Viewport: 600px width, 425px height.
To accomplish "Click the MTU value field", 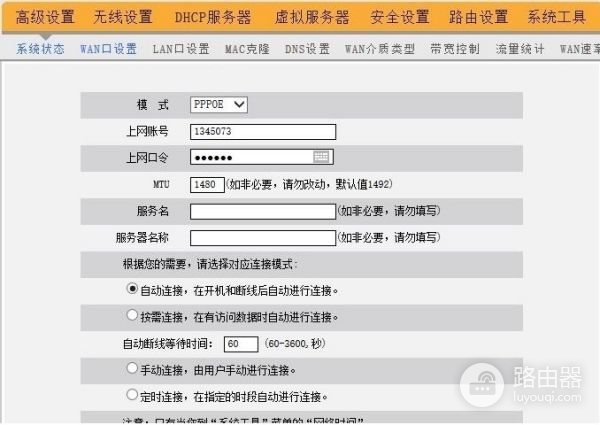I will 207,185.
